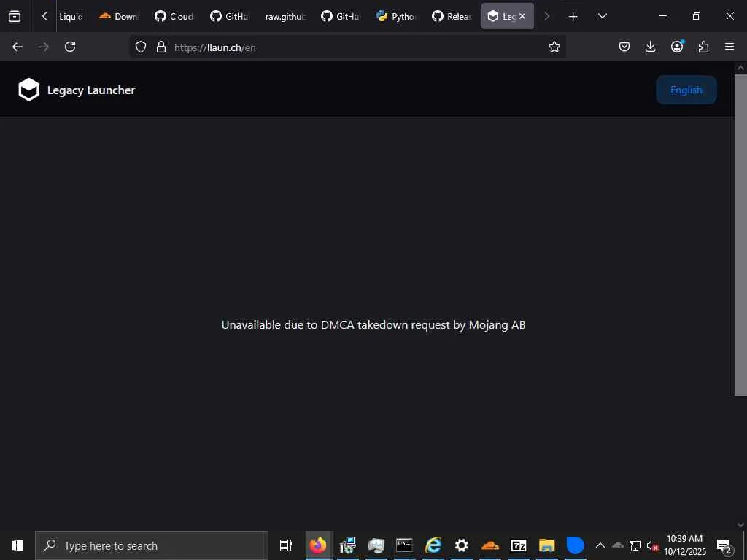Open the muted volume tray icon
The image size is (747, 560).
pos(651,545)
